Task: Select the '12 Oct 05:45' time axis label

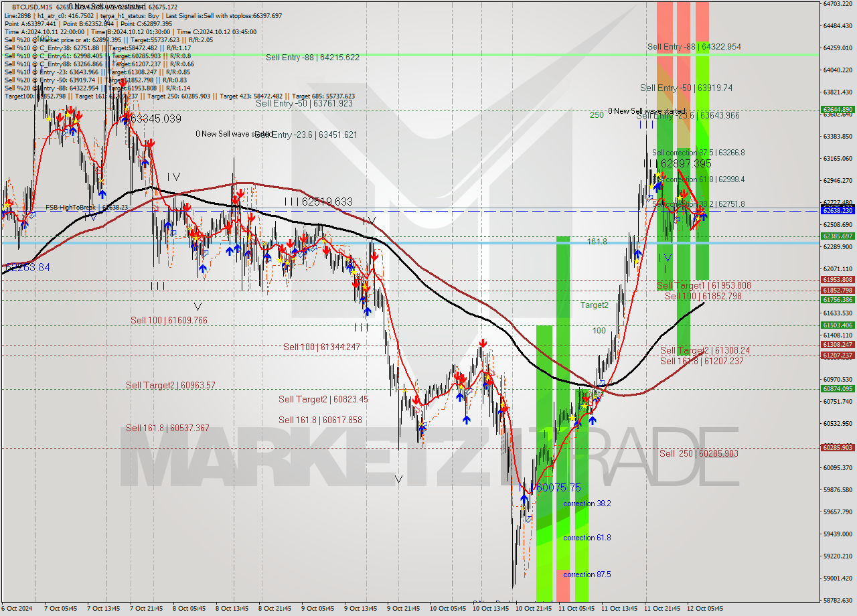Action: 705,609
